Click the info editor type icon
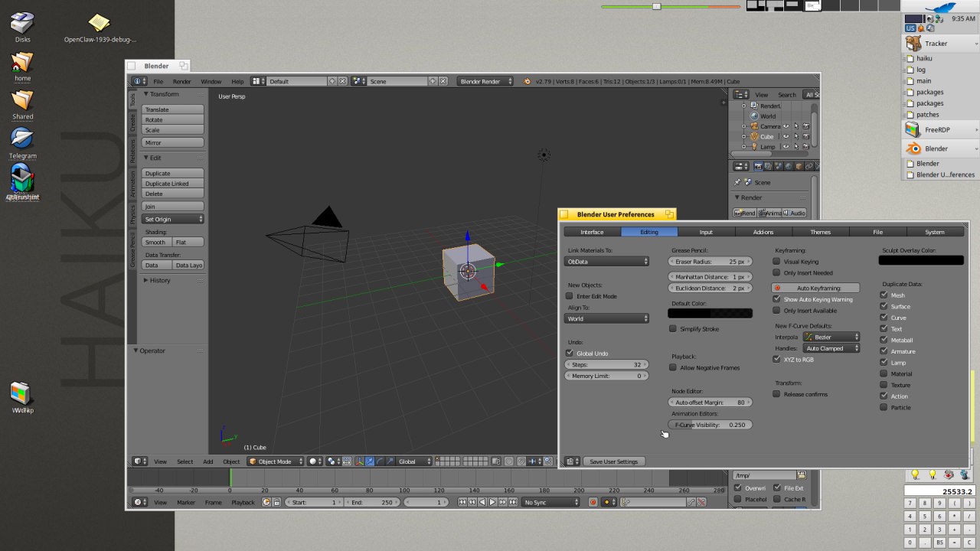 139,81
